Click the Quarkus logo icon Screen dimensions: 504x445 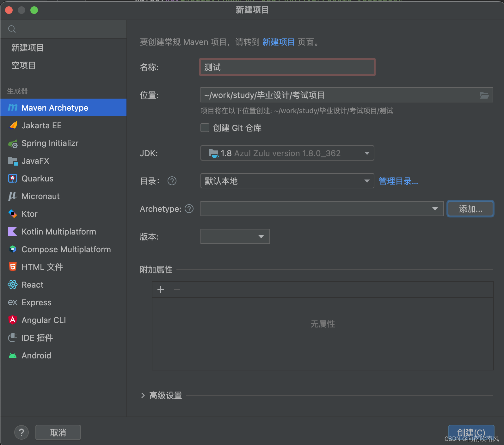coord(13,179)
